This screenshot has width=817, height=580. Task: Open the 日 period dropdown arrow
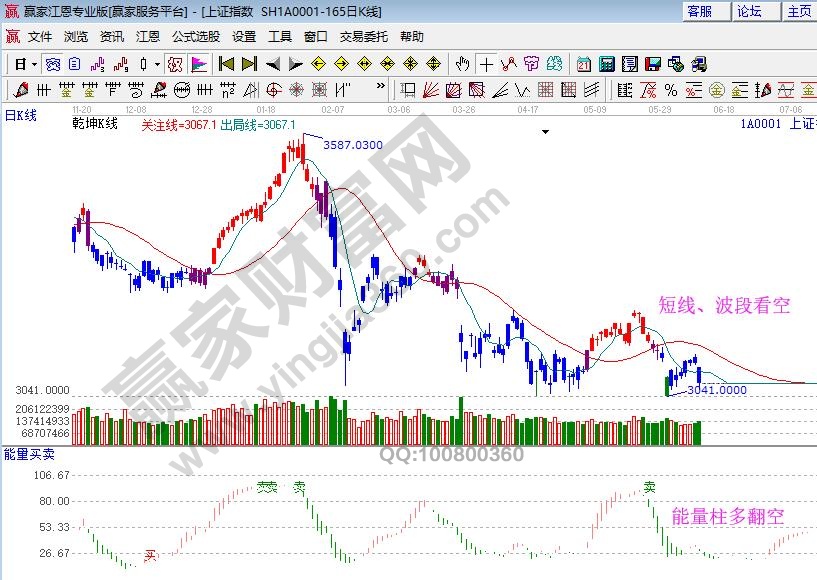point(34,64)
